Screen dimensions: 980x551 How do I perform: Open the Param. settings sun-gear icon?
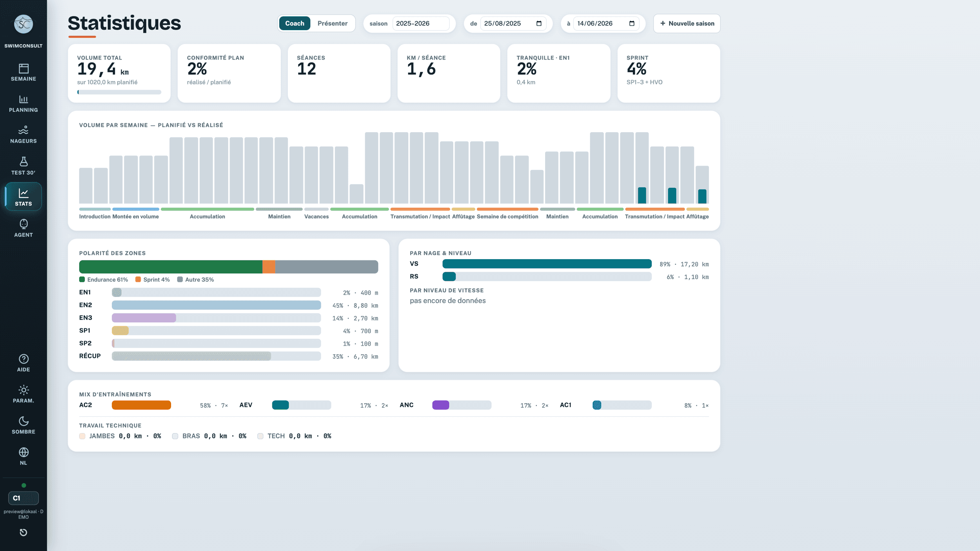click(x=24, y=390)
